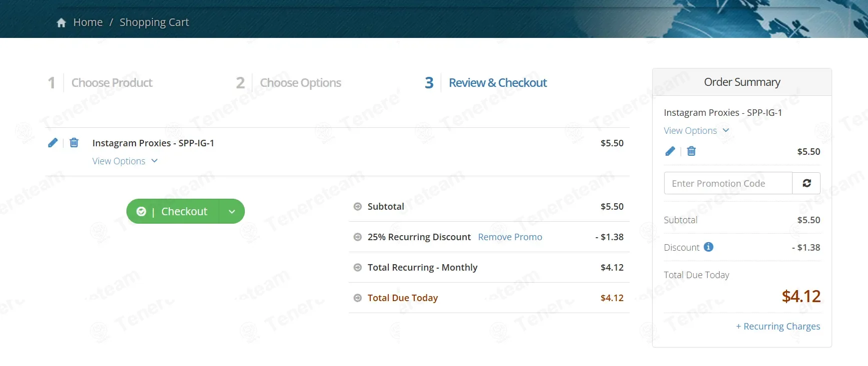The height and width of the screenshot is (366, 868).
Task: Go to step 2 Choose Options
Action: [289, 83]
